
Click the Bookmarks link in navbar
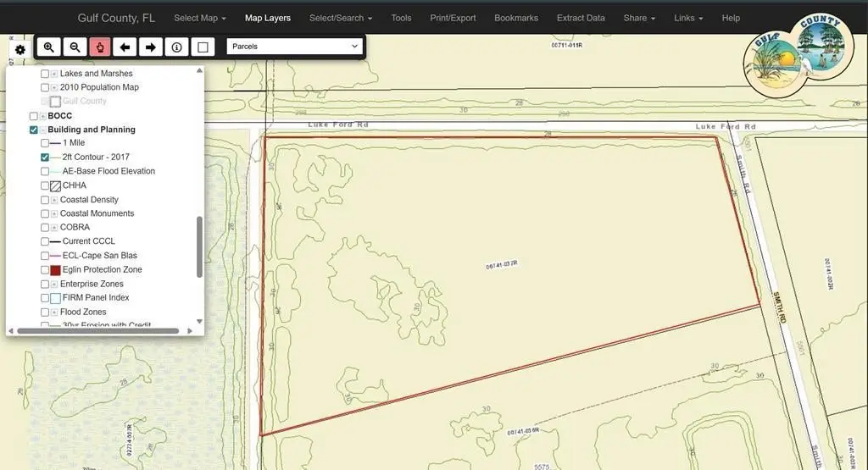pos(515,18)
